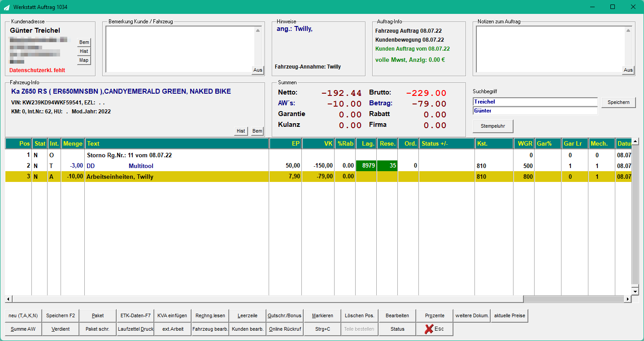Select the Multitool position row
Image resolution: width=644 pixels, height=341 pixels.
[x=318, y=166]
